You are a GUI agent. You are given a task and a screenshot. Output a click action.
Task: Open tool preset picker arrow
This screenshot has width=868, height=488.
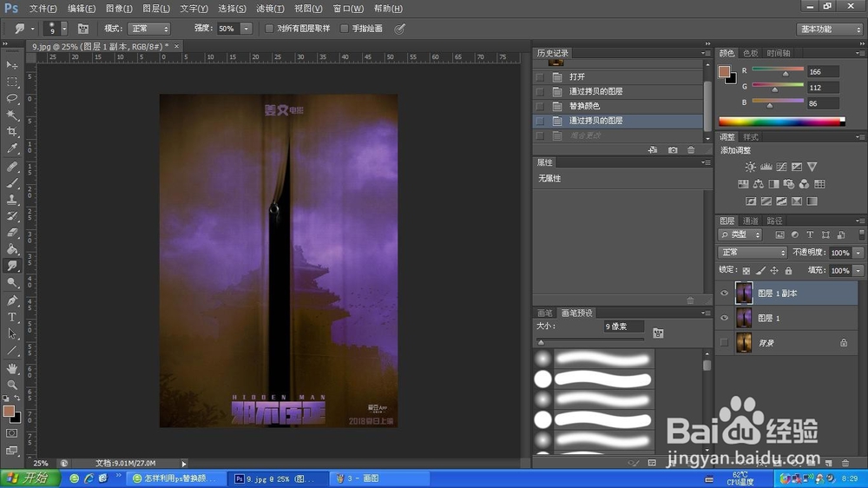(32, 29)
